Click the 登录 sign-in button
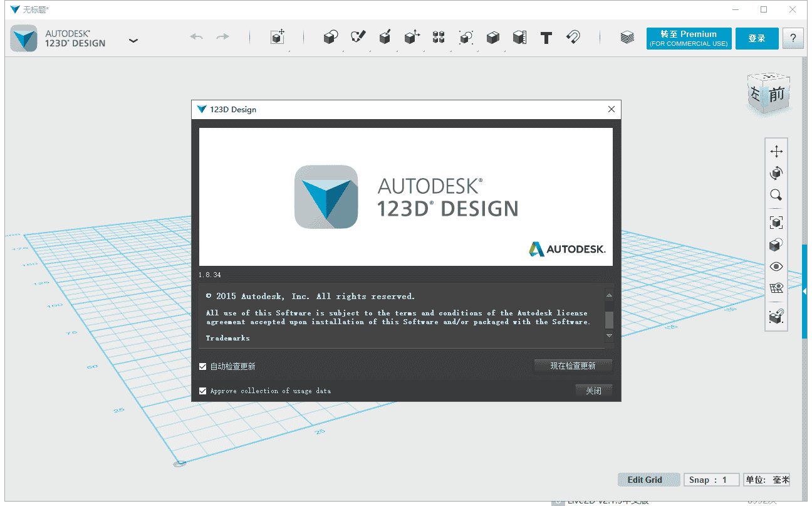The image size is (812, 506). tap(757, 38)
